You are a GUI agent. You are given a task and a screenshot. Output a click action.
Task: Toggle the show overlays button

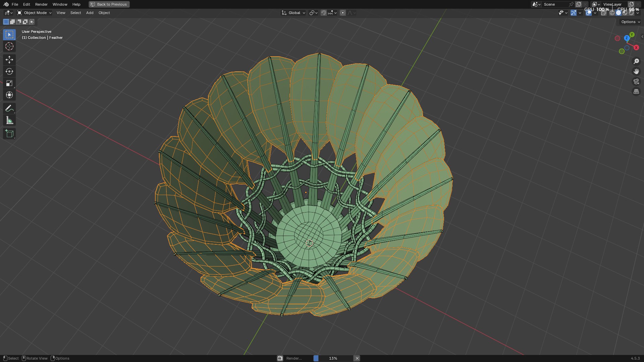point(589,13)
